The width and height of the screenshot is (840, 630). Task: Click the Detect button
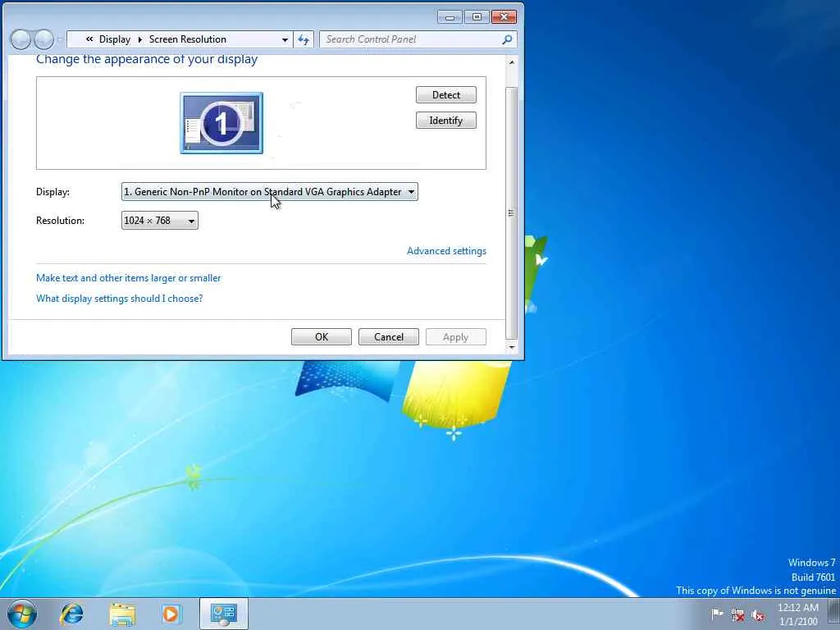pos(445,95)
